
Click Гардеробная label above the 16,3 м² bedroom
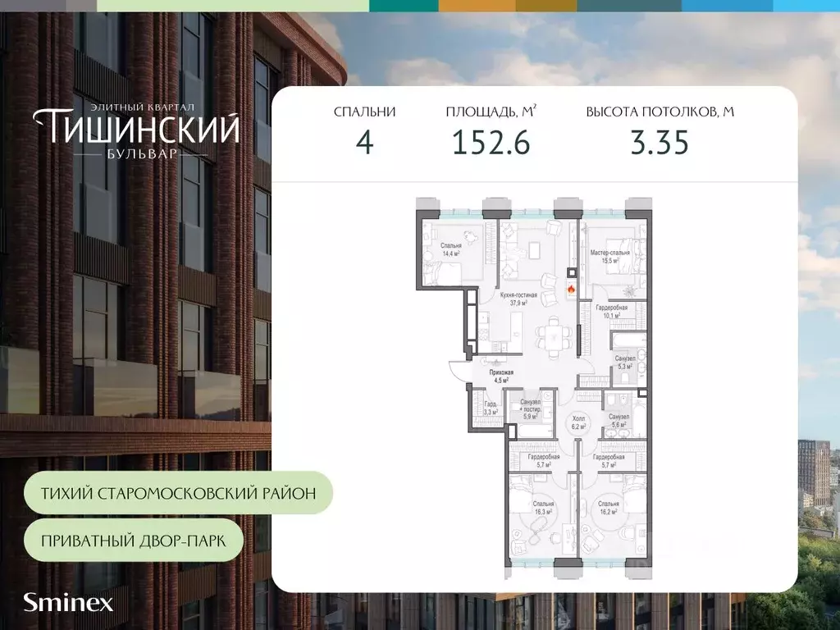click(x=544, y=461)
